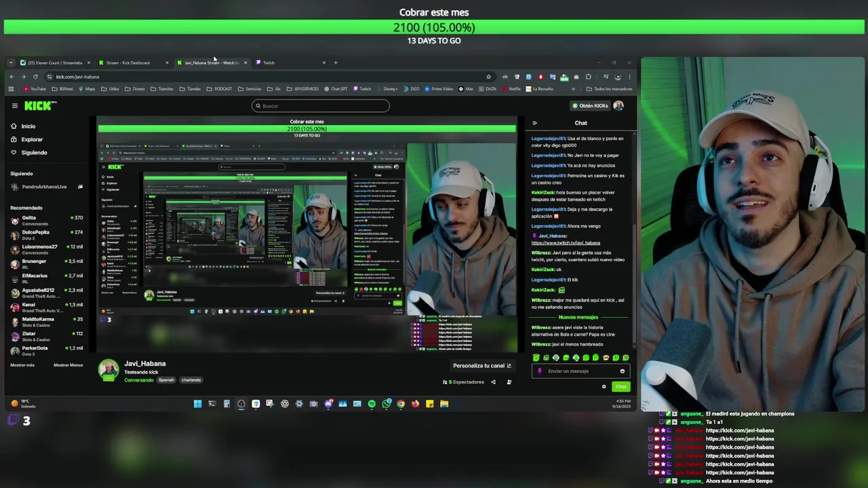Click the charlando tag

click(191, 380)
